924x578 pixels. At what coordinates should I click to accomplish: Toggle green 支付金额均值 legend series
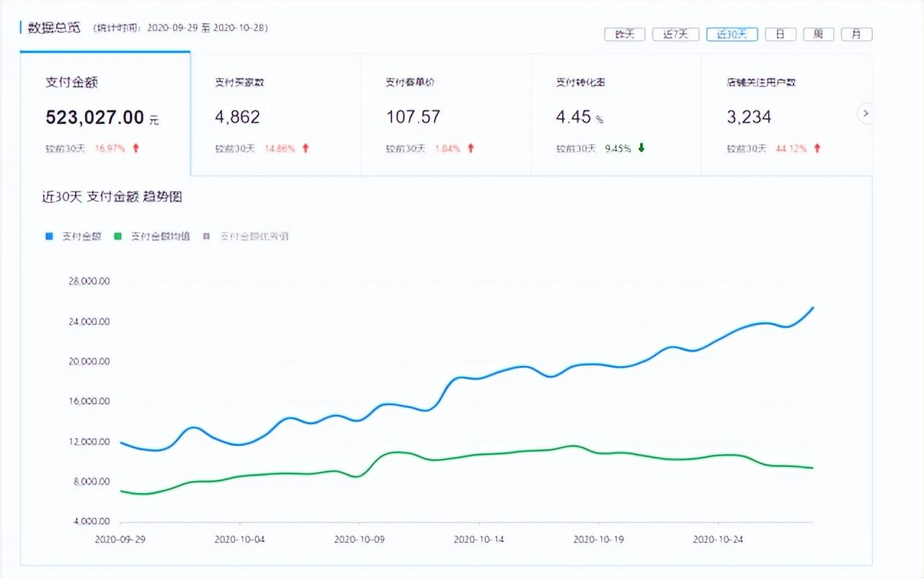tap(152, 236)
